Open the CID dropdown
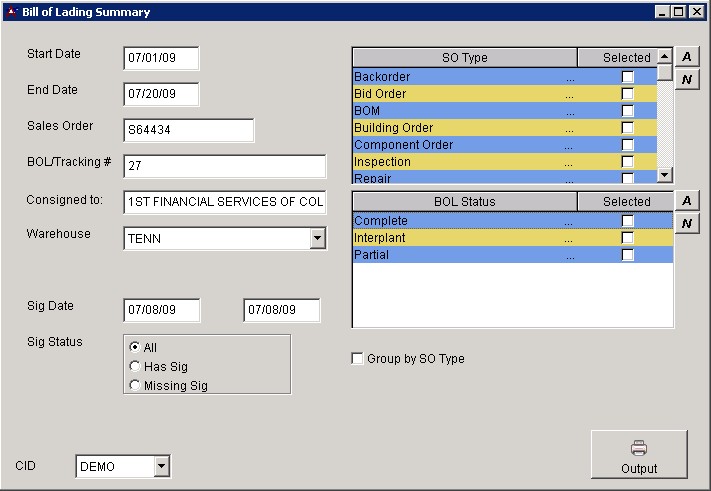Viewport: 711px width, 491px height. (161, 466)
